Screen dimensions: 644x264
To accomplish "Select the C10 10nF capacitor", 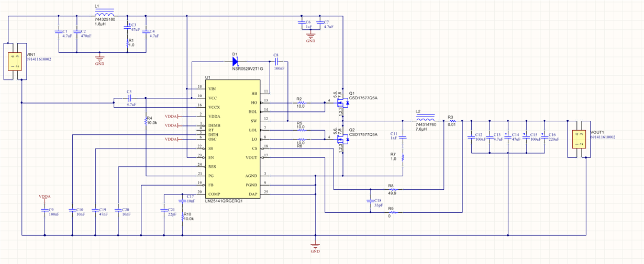I will (x=72, y=210).
